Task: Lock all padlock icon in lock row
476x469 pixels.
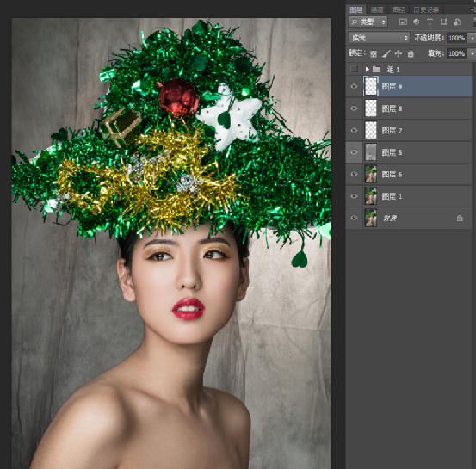Action: [x=411, y=54]
